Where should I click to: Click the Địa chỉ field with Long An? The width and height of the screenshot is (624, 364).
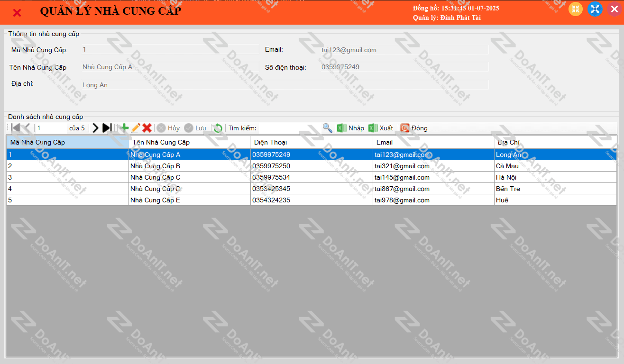[284, 85]
